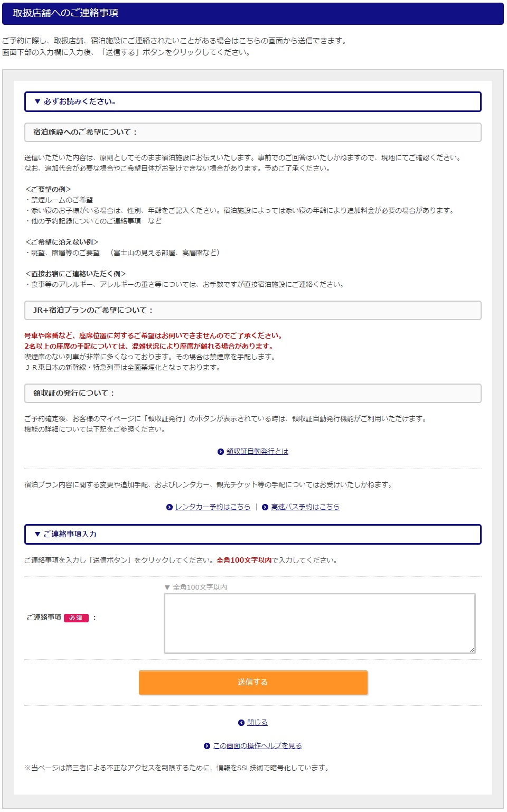Open 高速バス予約はこちら link

305,507
